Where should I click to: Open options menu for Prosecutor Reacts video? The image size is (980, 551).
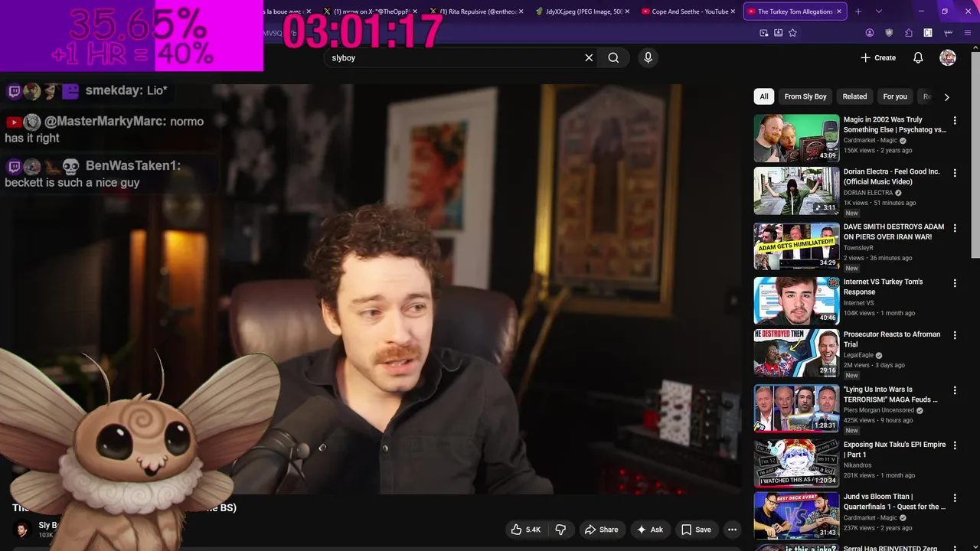click(955, 335)
